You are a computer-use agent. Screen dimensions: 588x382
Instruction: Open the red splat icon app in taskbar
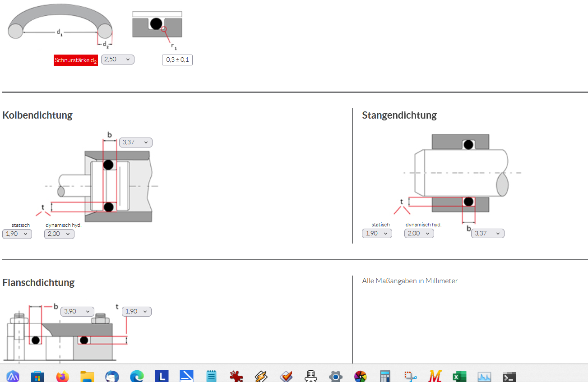point(236,377)
